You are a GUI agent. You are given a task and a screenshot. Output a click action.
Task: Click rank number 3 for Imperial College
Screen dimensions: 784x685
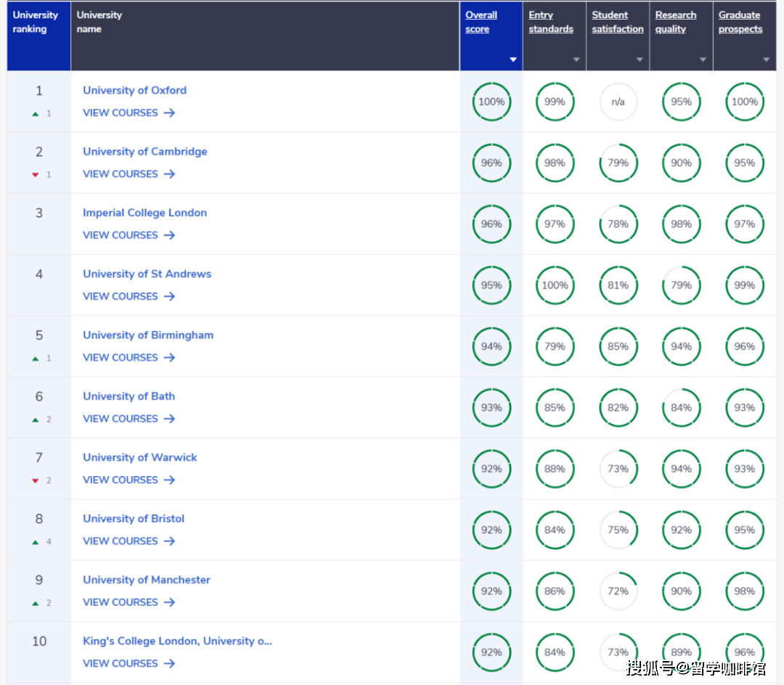tap(39, 213)
